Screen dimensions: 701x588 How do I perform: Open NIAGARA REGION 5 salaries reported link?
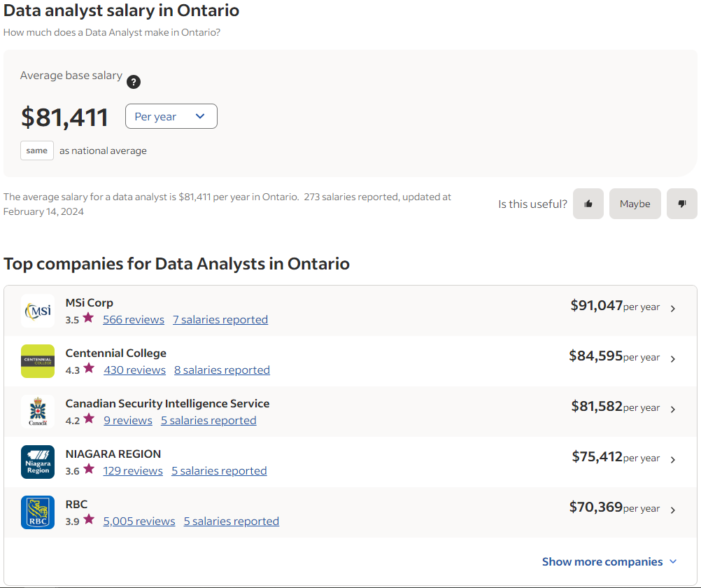click(x=219, y=471)
